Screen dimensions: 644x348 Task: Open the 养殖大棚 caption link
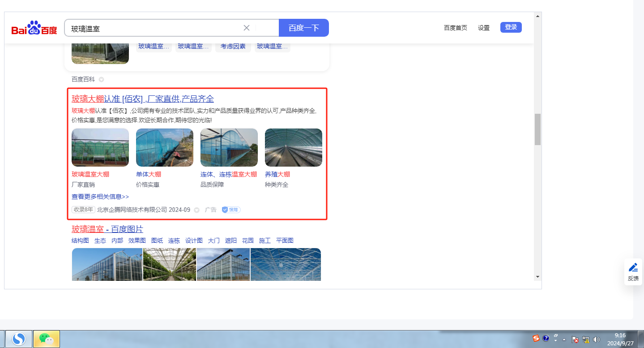[277, 174]
